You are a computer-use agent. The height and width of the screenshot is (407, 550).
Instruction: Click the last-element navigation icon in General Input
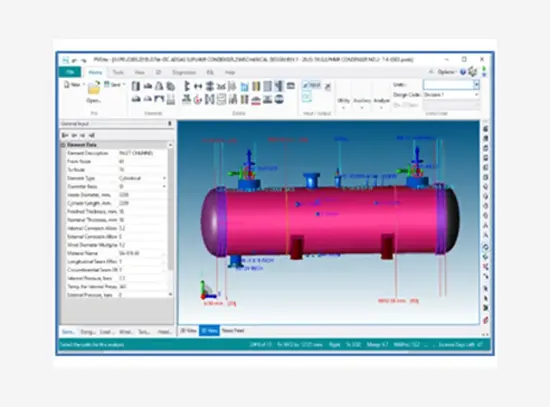coord(91,135)
